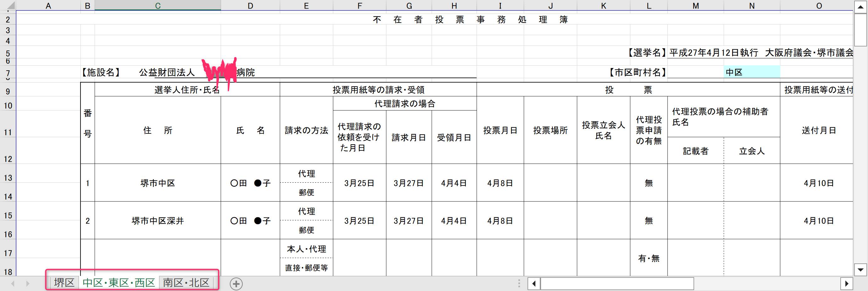Click row 1 代理 method cell
The image size is (868, 291).
[306, 174]
